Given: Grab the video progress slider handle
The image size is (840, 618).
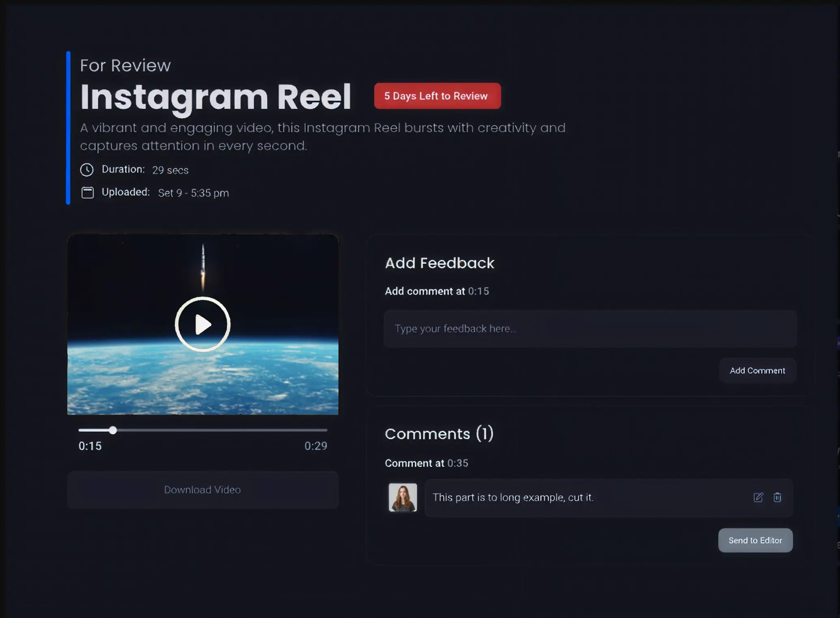Looking at the screenshot, I should pos(113,430).
